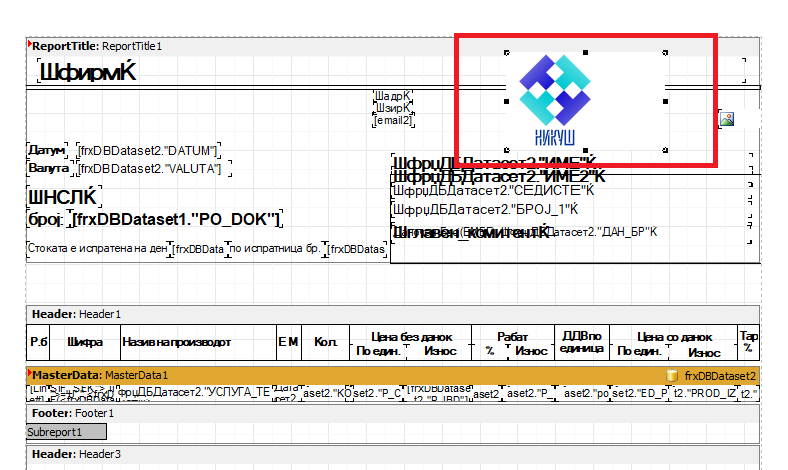Select the 'Цена без данок' header cell
Viewport: 788px width, 470px height.
click(x=411, y=337)
